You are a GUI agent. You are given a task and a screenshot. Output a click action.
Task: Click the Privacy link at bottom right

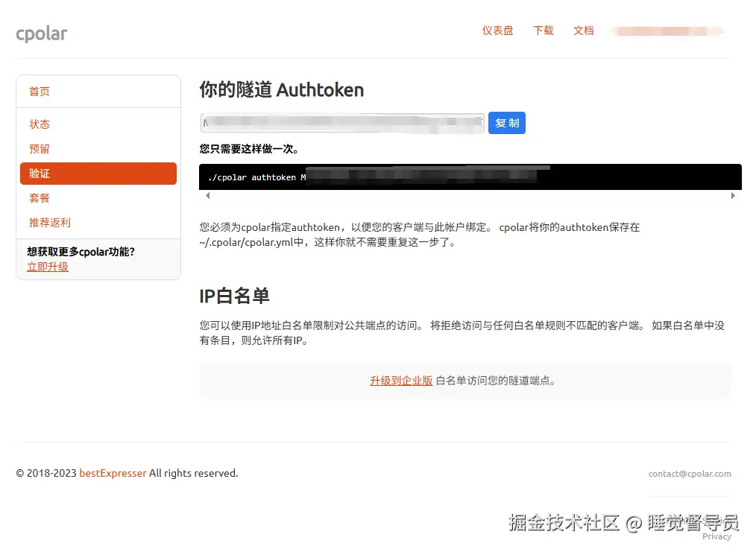coord(716,536)
